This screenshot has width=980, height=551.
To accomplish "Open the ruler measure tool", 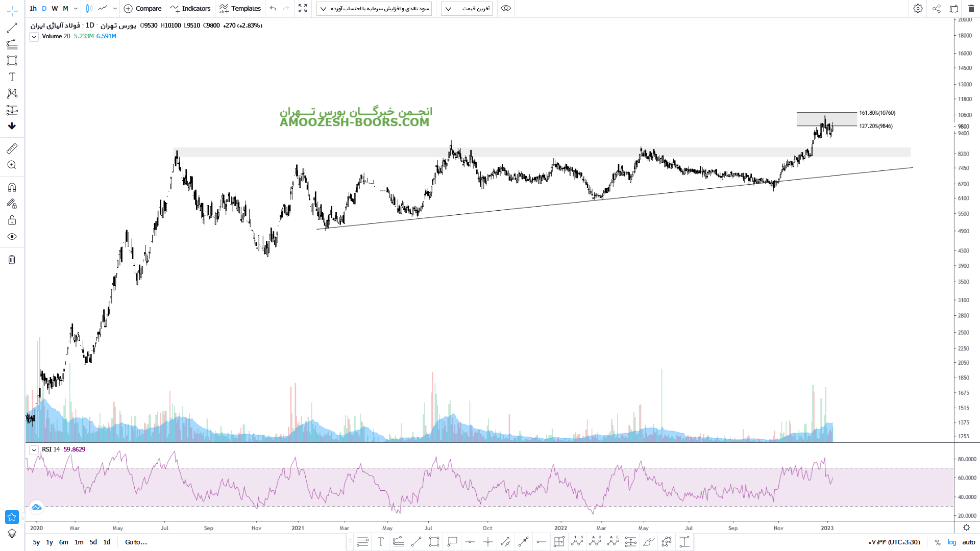I will pyautogui.click(x=12, y=148).
